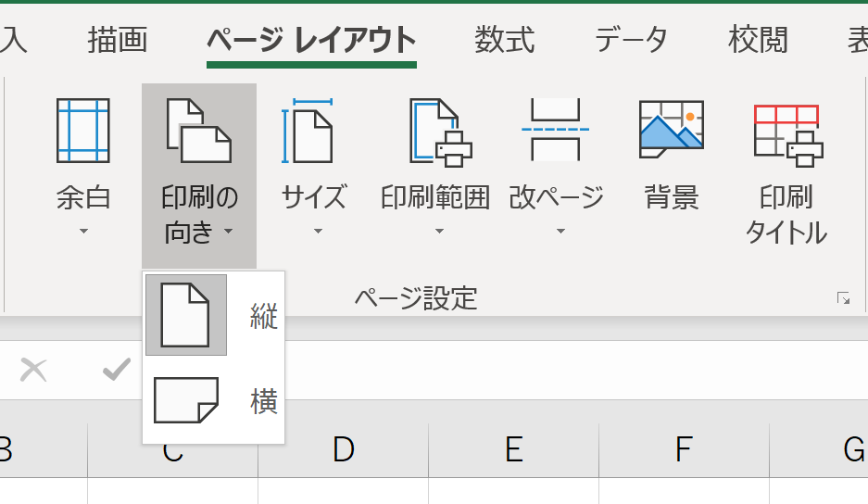Choose 縦 in the orientation menu

click(x=214, y=315)
